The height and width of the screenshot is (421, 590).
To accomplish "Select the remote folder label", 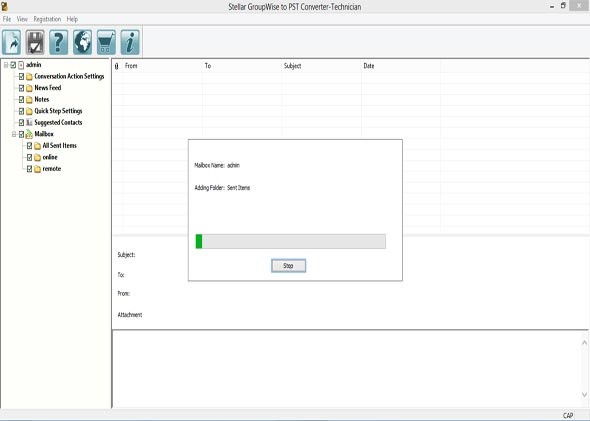I will 52,169.
